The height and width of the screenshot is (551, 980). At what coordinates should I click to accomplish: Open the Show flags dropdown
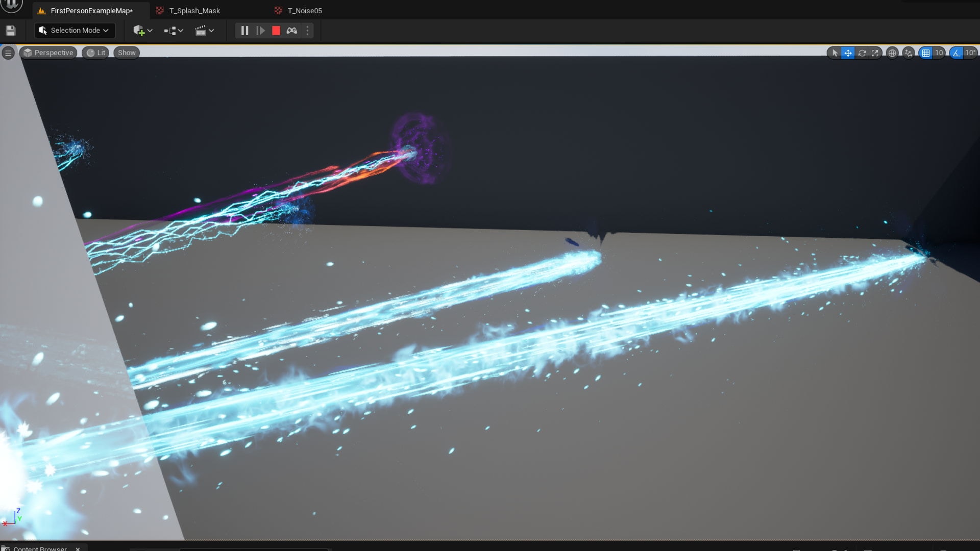[126, 53]
